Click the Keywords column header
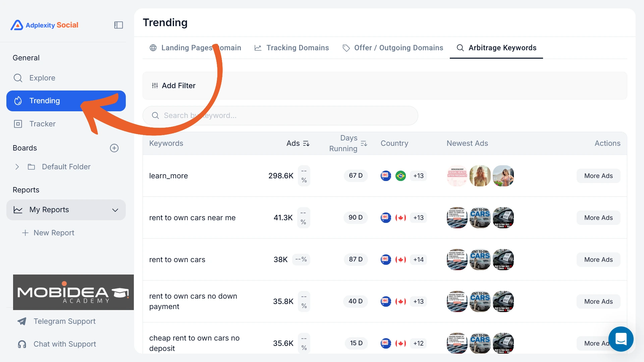 coord(166,143)
